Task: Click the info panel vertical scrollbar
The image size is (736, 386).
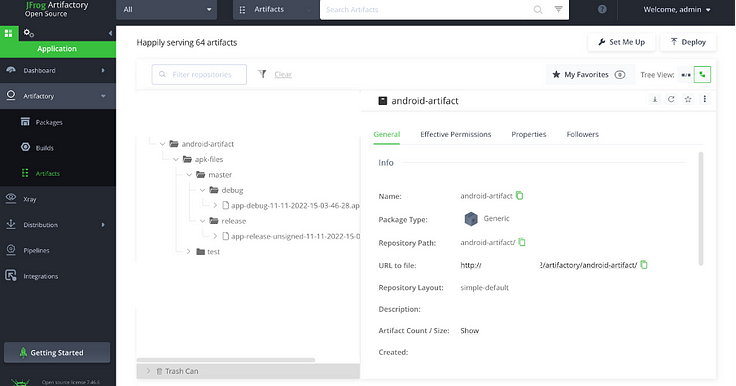Action: coord(701,208)
